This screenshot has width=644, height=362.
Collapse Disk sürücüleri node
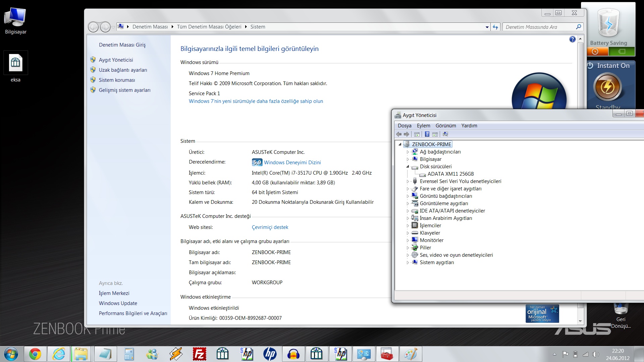click(408, 167)
